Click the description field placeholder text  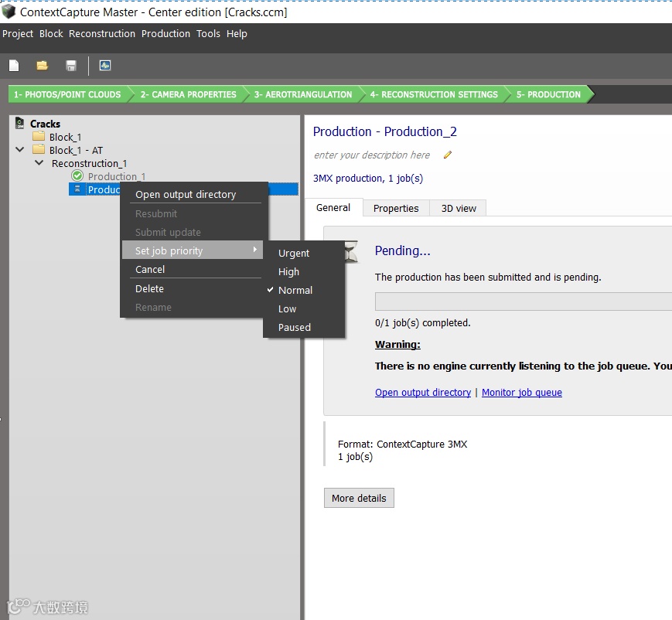371,155
